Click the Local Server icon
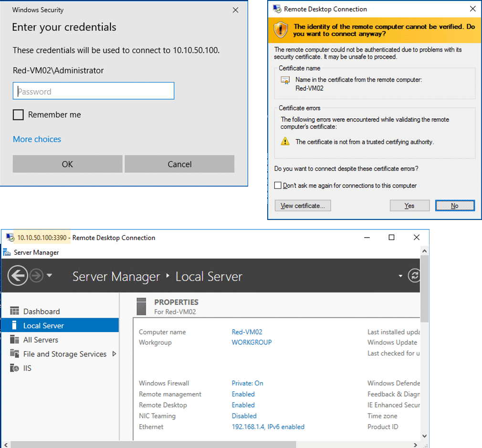Image resolution: width=482 pixels, height=448 pixels. point(14,325)
